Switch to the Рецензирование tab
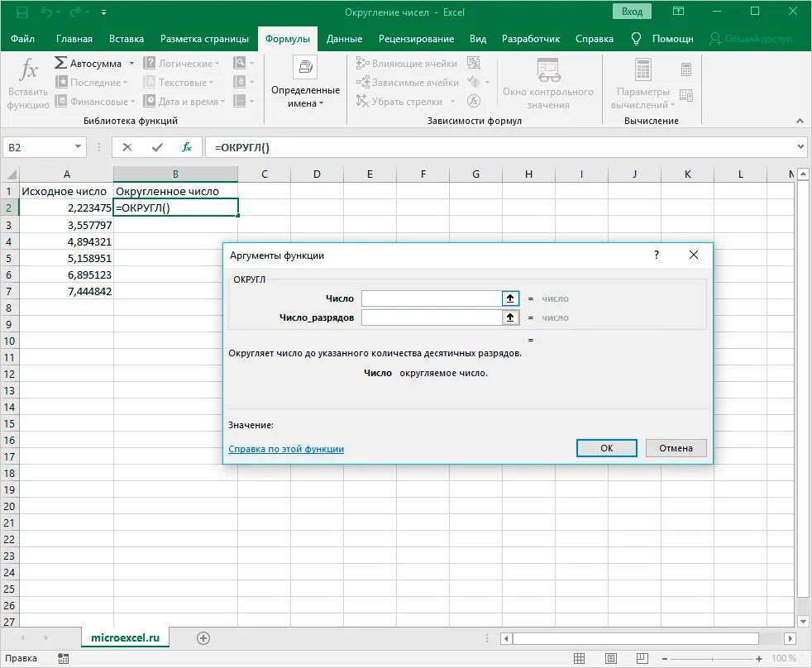This screenshot has width=812, height=668. point(417,39)
